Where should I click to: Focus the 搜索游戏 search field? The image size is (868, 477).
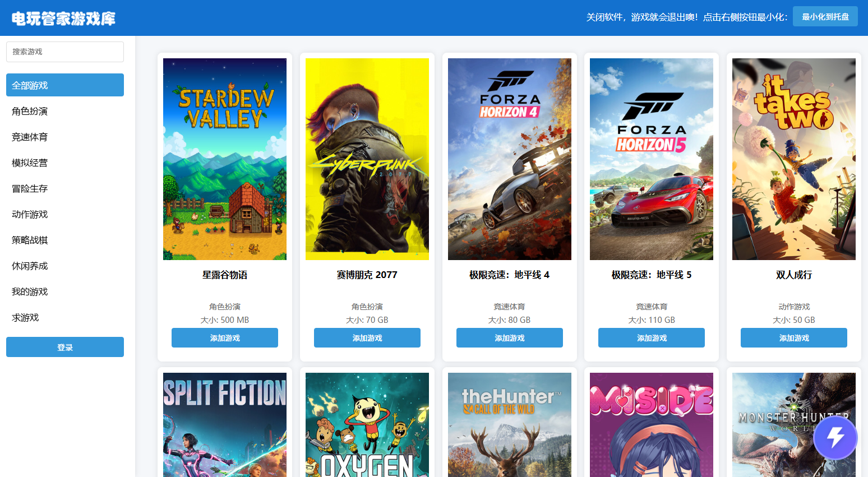[65, 52]
